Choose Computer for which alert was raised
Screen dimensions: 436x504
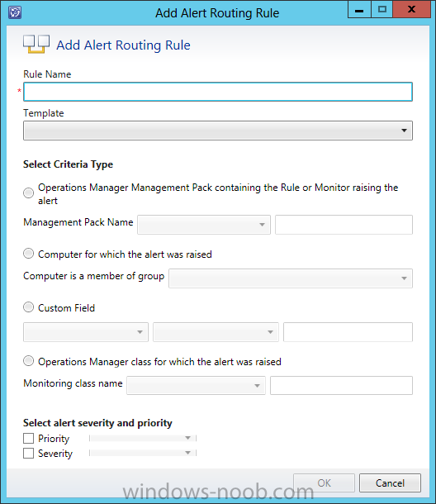29,254
